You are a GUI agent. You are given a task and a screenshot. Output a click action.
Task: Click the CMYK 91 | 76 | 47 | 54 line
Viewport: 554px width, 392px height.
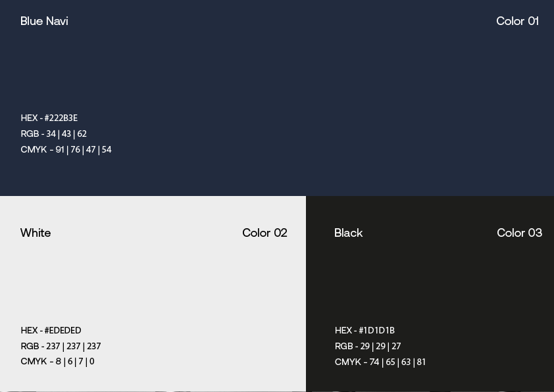tap(66, 150)
